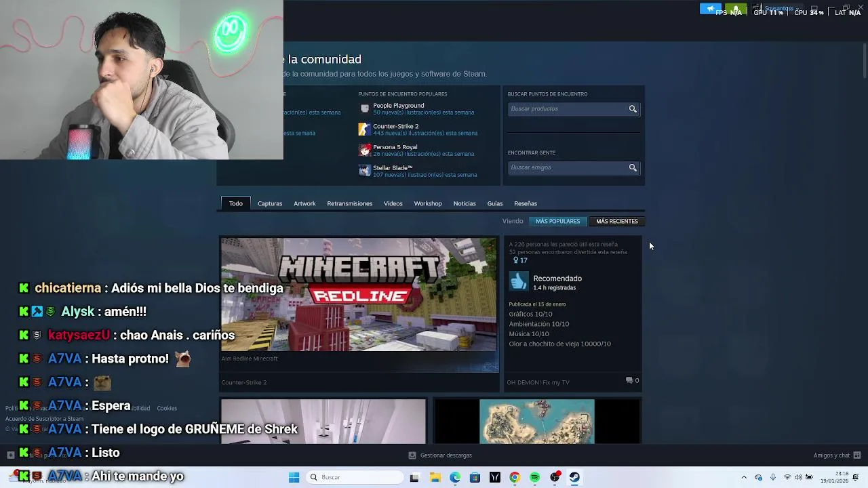This screenshot has height=488, width=868.
Task: Open the Amigos y chat icon
Action: click(857, 455)
